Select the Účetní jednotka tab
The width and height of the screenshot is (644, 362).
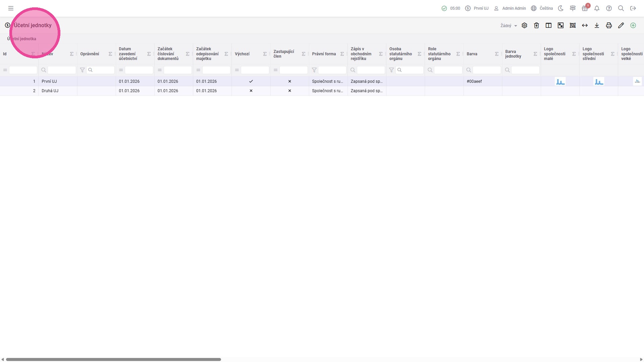tap(22, 39)
